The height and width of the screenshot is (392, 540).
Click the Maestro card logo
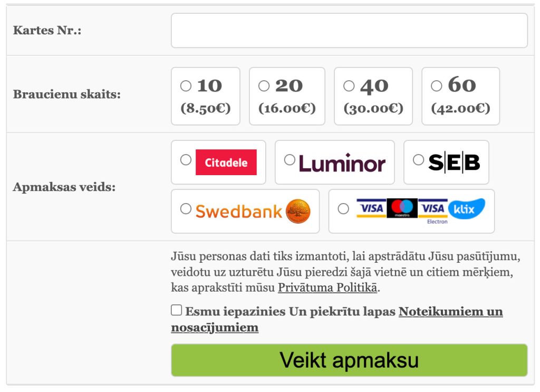pyautogui.click(x=402, y=208)
